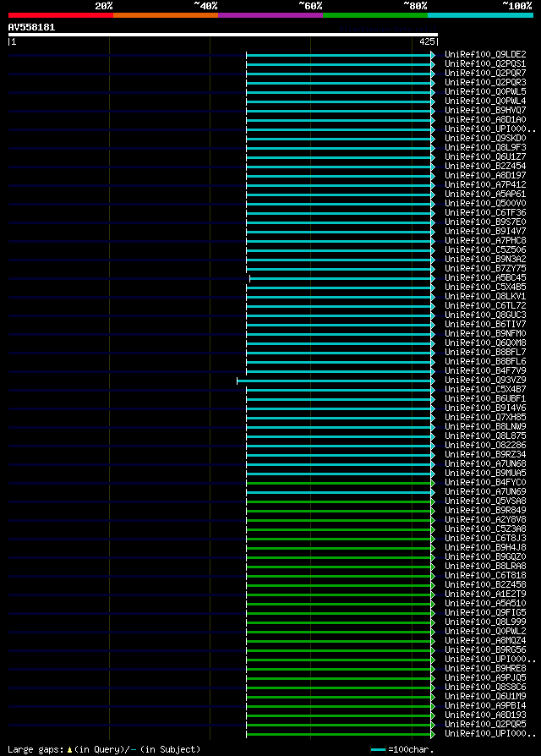Select the UniRef100_A2Y8V8 label
Screen dimensions: 541x756
[485, 520]
